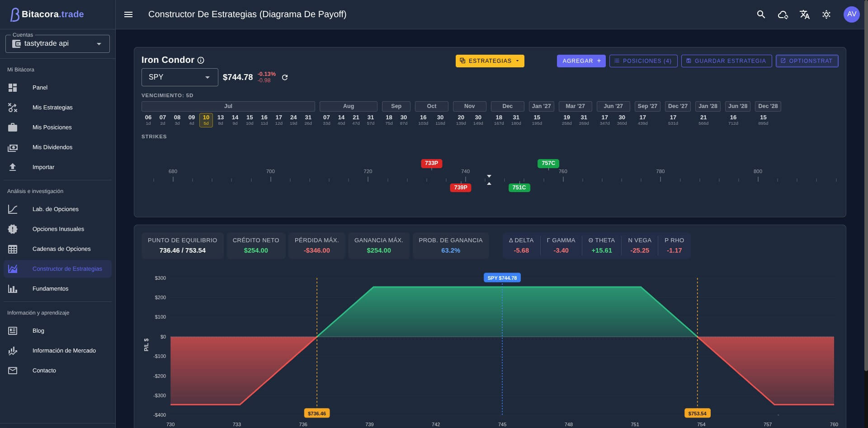Select the 06 (1d) expiration date
Screen dimensions: 868x428
point(148,120)
